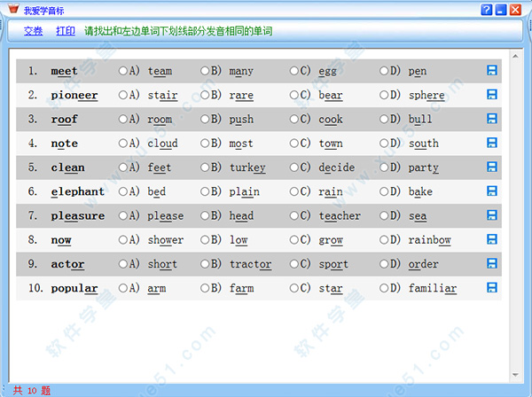Select option B low for now
This screenshot has height=397, width=532.
point(205,239)
